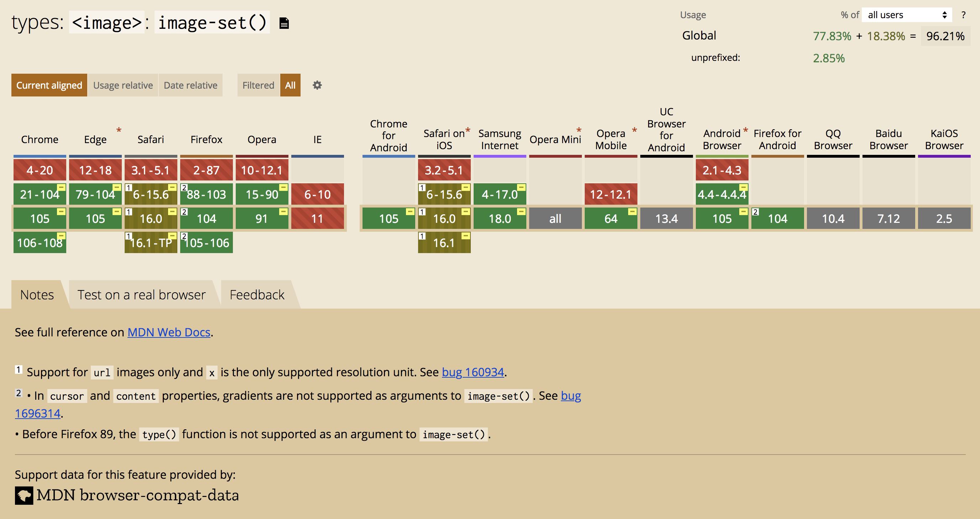This screenshot has height=519, width=980.
Task: Open the bug 160934 link
Action: (x=473, y=372)
